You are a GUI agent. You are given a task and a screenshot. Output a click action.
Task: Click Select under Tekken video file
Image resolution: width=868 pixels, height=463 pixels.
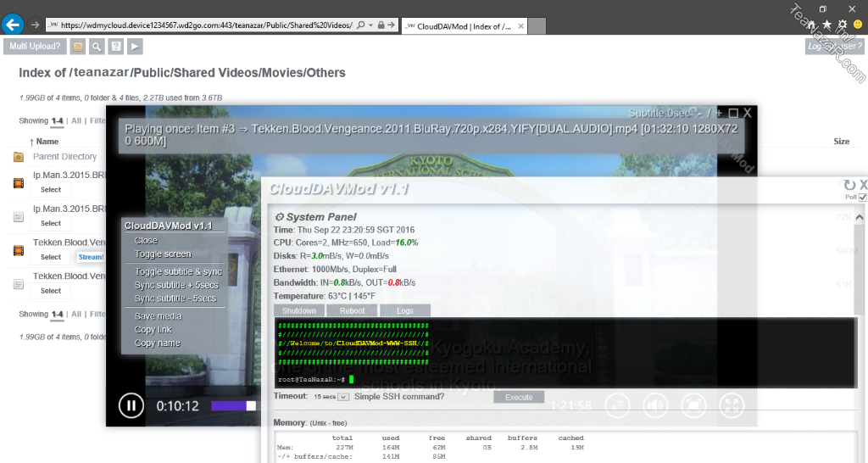(x=51, y=257)
